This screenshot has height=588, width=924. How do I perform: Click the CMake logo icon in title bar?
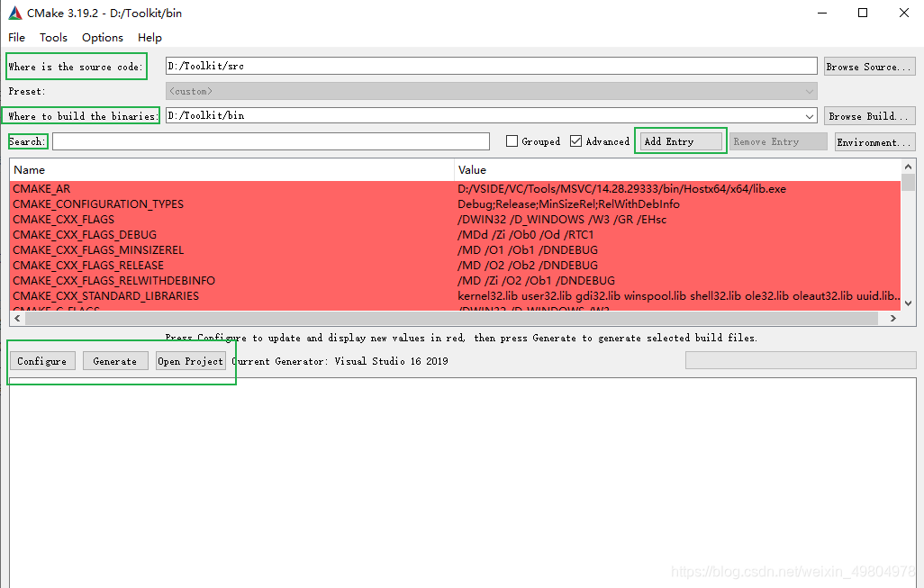(14, 13)
